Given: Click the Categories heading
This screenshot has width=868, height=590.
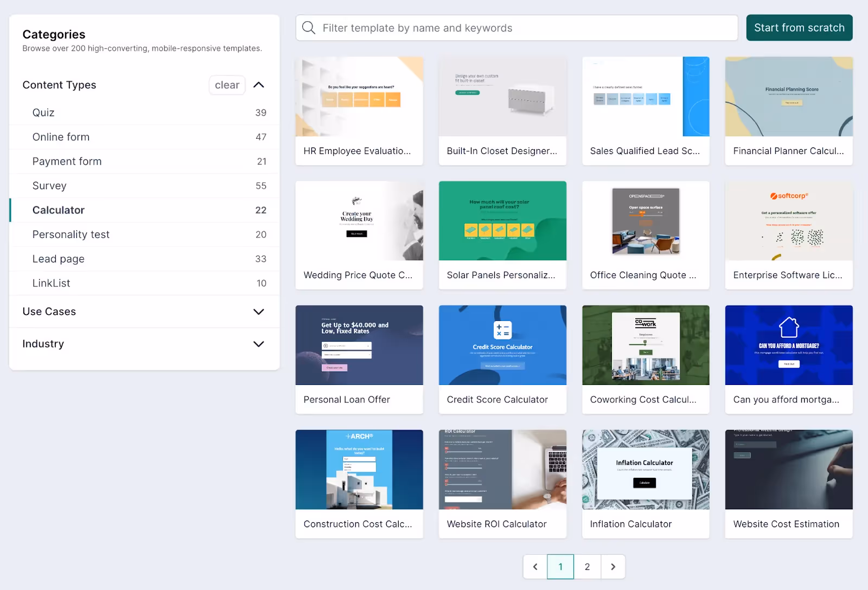Looking at the screenshot, I should click(54, 35).
